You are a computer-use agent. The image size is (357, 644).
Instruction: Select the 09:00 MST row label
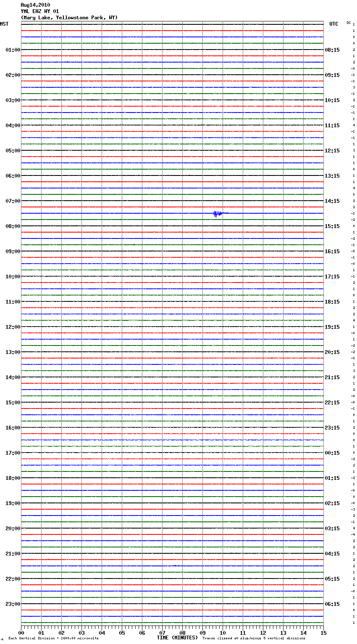[13, 251]
